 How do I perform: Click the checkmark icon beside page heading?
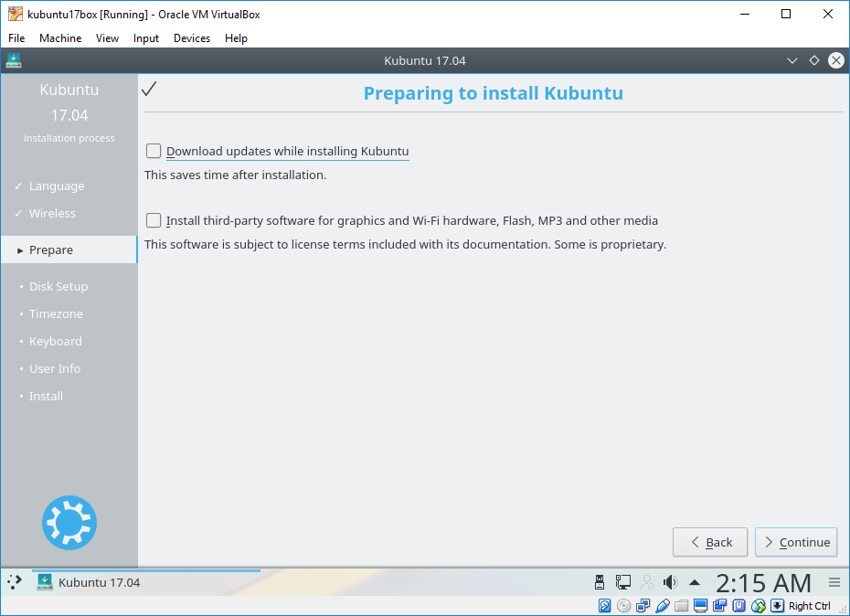149,89
